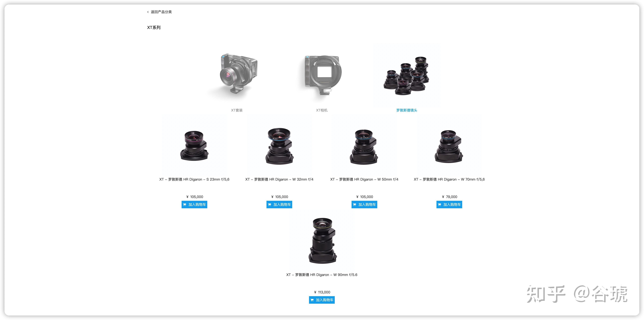Image resolution: width=644 pixels, height=320 pixels.
Task: Switch to the XT套装 category label
Action: 237,110
